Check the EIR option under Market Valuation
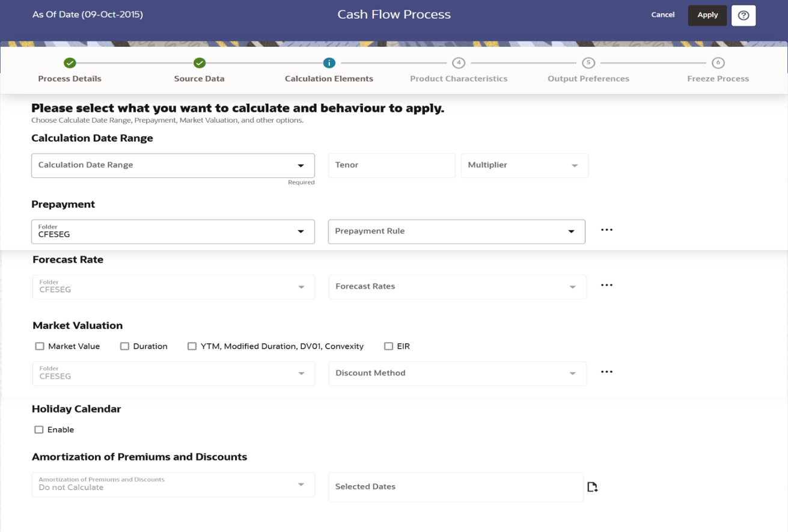The image size is (788, 532). [x=388, y=346]
